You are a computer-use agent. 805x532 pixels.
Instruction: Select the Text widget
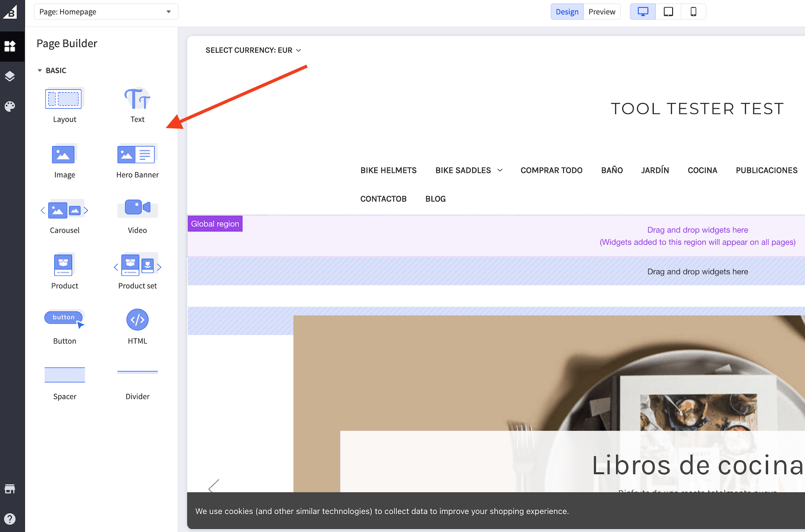click(137, 105)
